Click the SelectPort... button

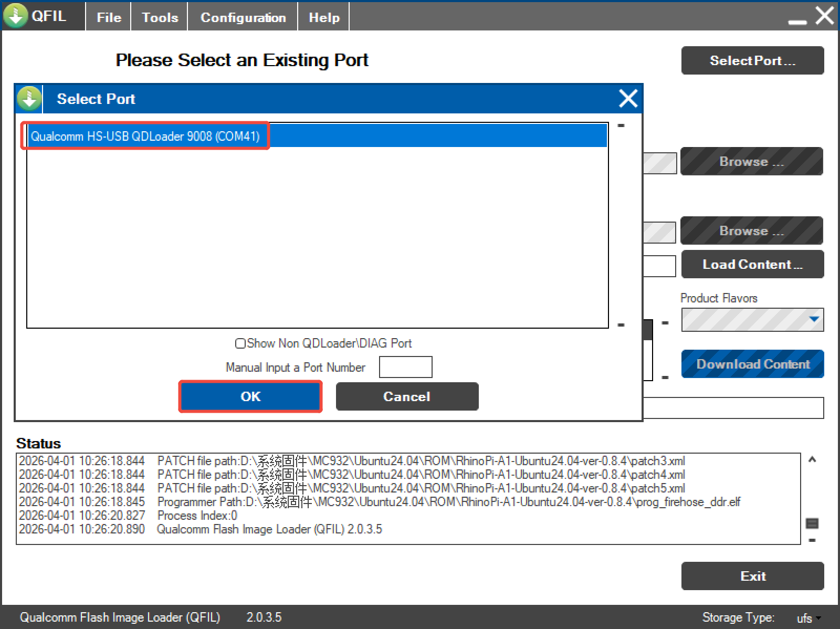tap(752, 61)
